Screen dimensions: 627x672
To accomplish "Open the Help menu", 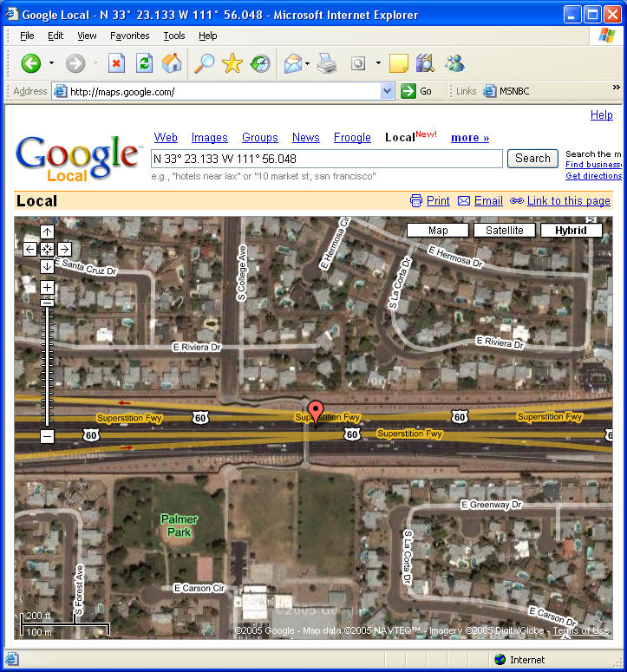I will click(x=207, y=36).
